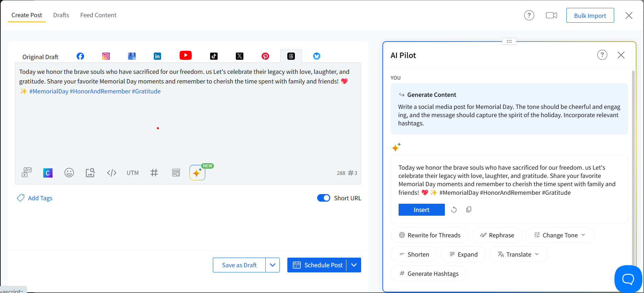Screen dimensions: 644x293
Task: Select the Threads platform tab
Action: [x=291, y=56]
